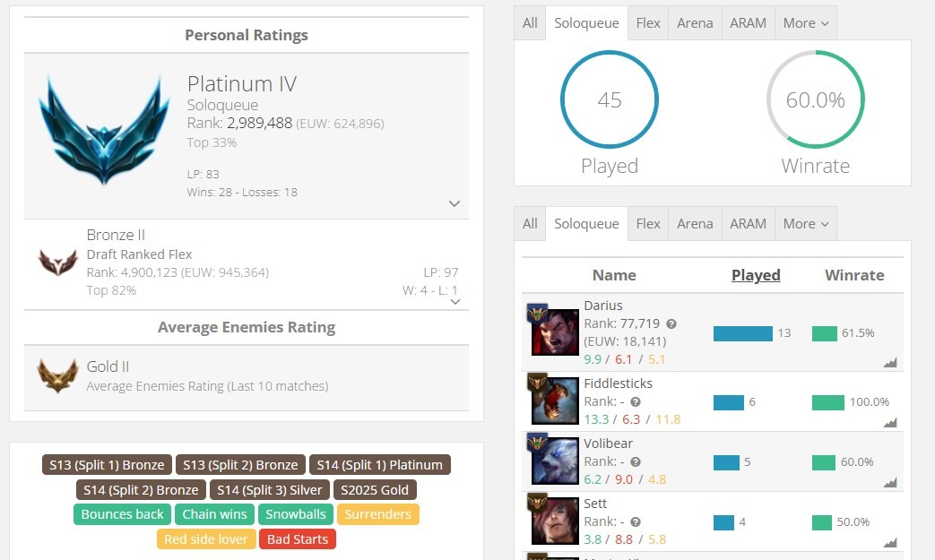The width and height of the screenshot is (935, 560).
Task: Click the Sett champion name
Action: (x=595, y=504)
